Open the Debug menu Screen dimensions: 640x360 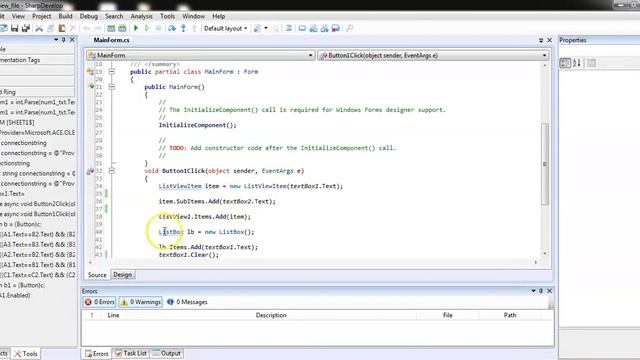(x=89, y=16)
